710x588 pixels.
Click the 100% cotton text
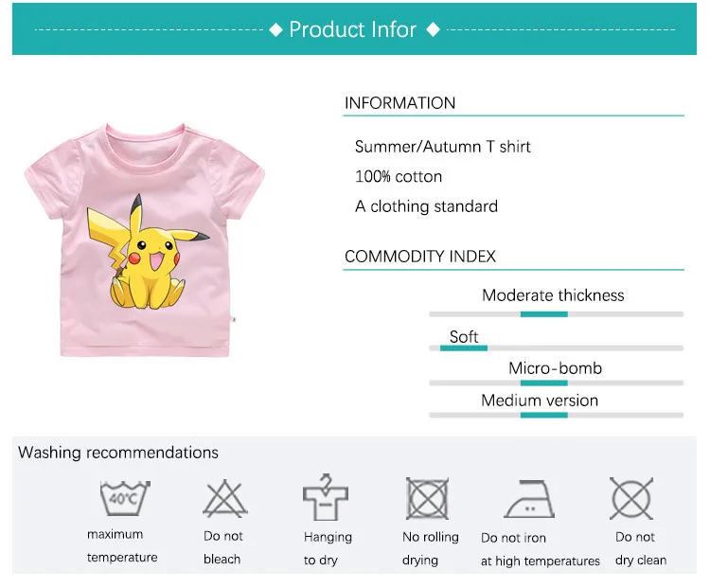pos(399,176)
